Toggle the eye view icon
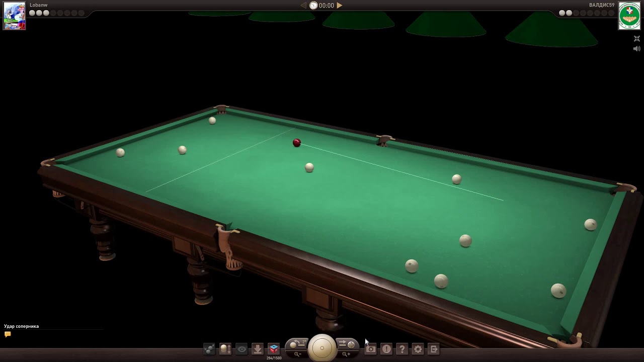The height and width of the screenshot is (362, 644). coord(242,349)
